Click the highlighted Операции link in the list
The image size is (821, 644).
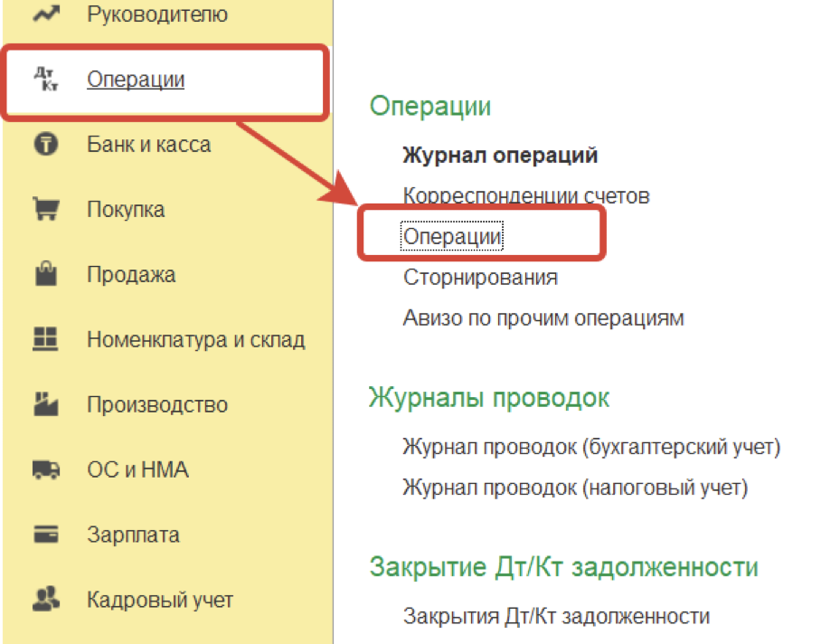(x=452, y=236)
